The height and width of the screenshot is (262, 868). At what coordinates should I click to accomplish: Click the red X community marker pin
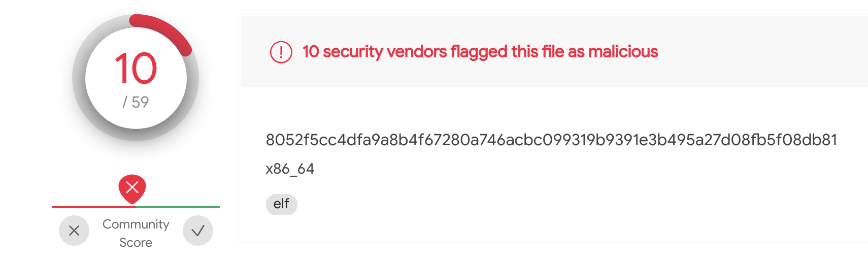132,188
